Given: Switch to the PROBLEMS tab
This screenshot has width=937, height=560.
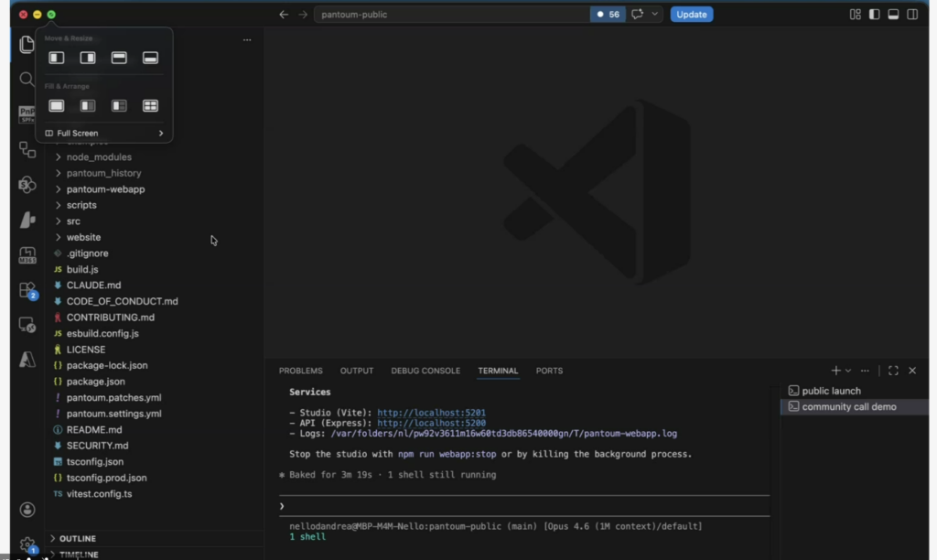Looking at the screenshot, I should (x=300, y=371).
